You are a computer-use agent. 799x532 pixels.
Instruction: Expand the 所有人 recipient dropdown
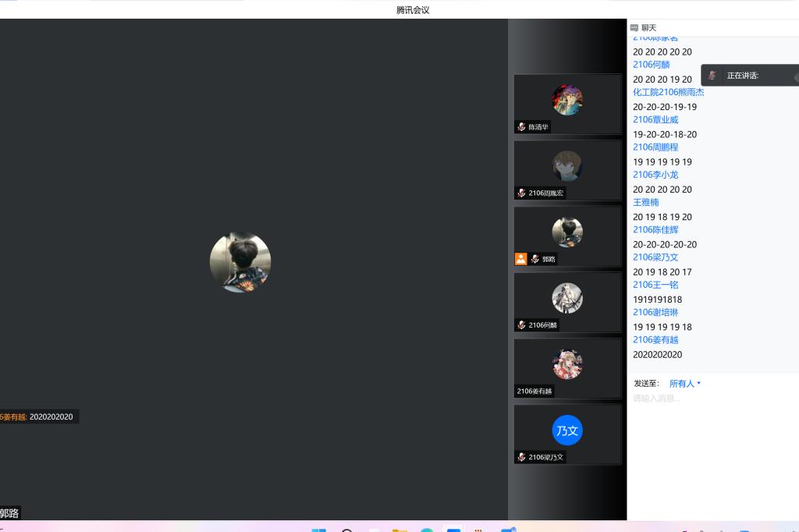click(685, 383)
